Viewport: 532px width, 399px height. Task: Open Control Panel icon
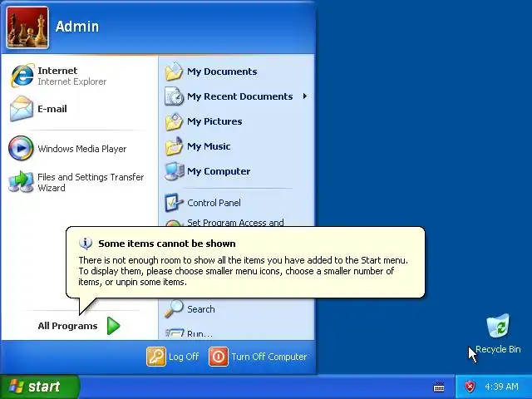click(174, 203)
